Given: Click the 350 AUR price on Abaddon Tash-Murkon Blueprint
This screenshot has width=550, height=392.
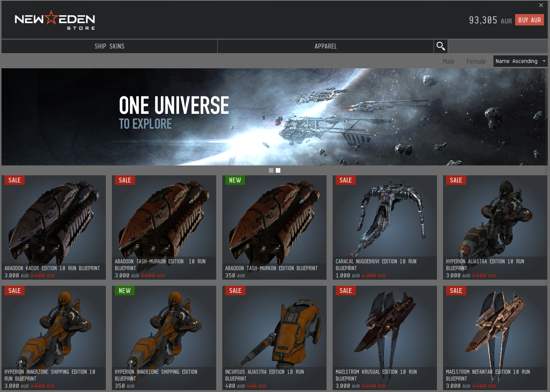Looking at the screenshot, I should coord(235,276).
